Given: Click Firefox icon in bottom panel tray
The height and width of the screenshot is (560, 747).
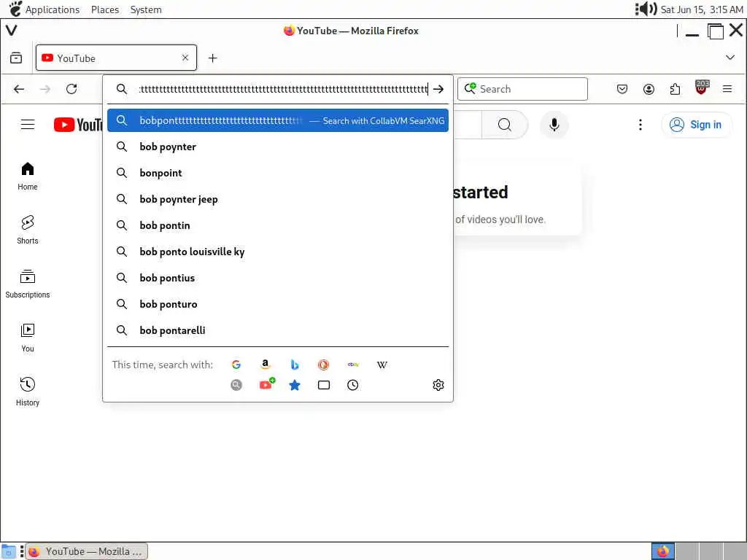Looking at the screenshot, I should click(x=662, y=551).
